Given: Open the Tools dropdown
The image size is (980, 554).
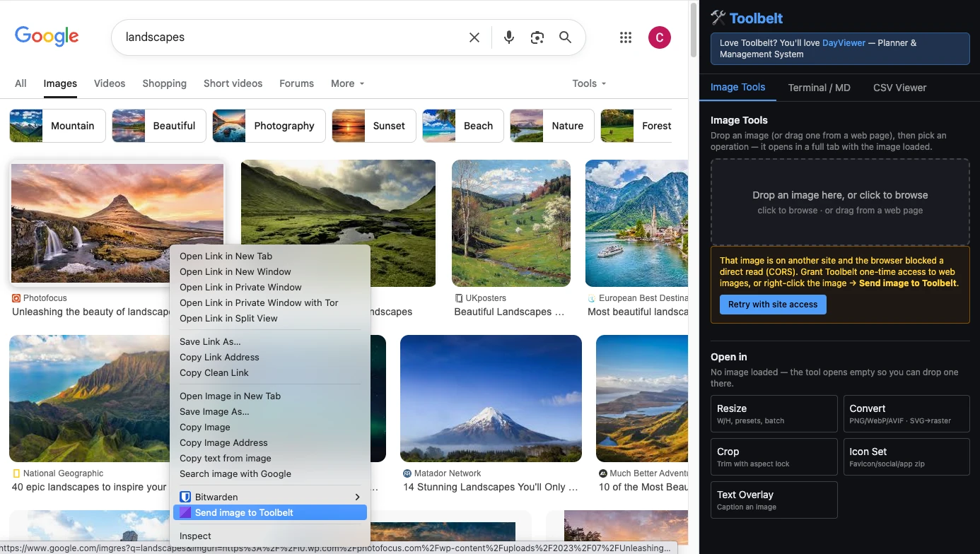Looking at the screenshot, I should [x=590, y=83].
